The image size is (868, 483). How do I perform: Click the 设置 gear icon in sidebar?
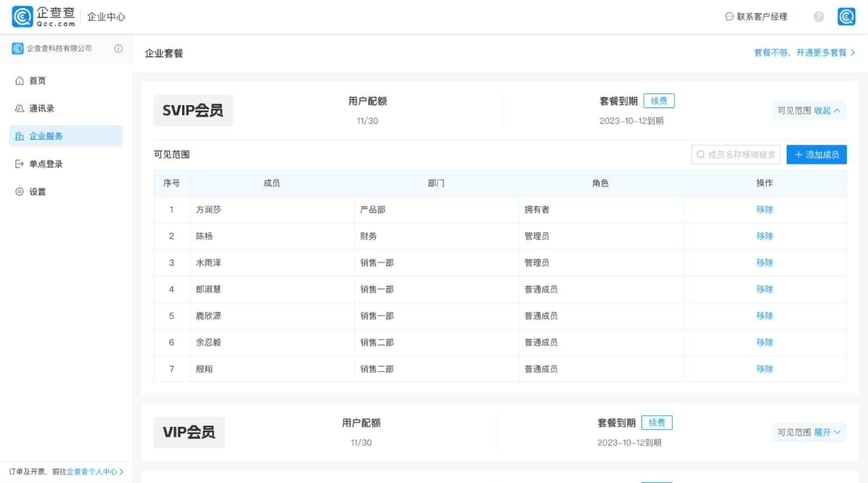20,192
